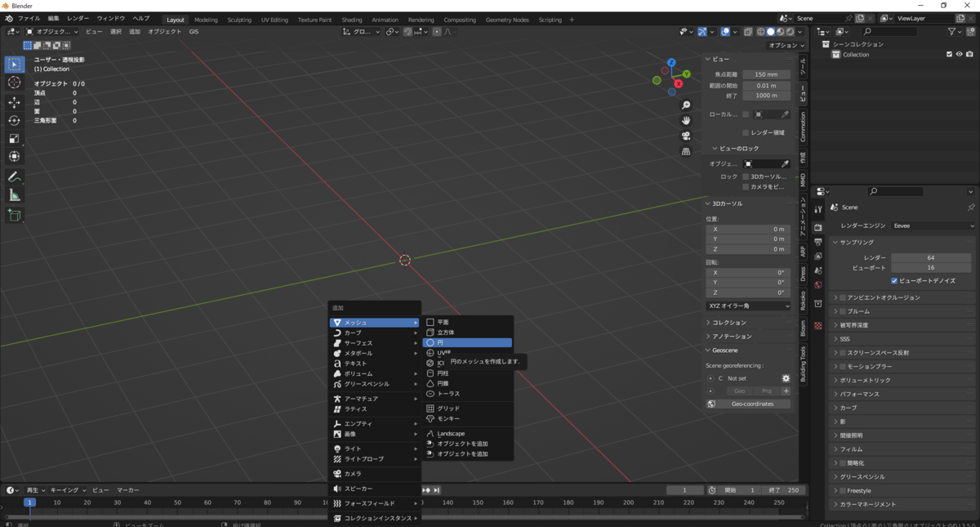980x527 pixels.
Task: Click the ビューポート samples 16 field
Action: tap(933, 267)
